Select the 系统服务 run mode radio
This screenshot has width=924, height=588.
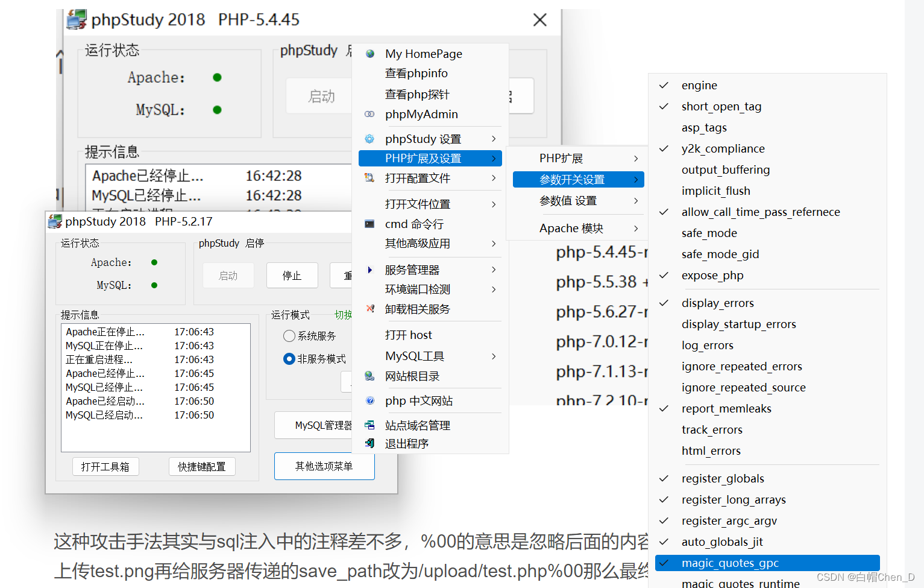[x=289, y=336]
